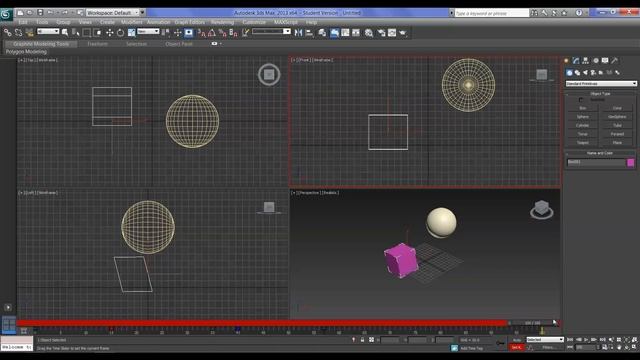
Task: Switch to the Graphite Modeling Tools tab
Action: click(x=41, y=44)
